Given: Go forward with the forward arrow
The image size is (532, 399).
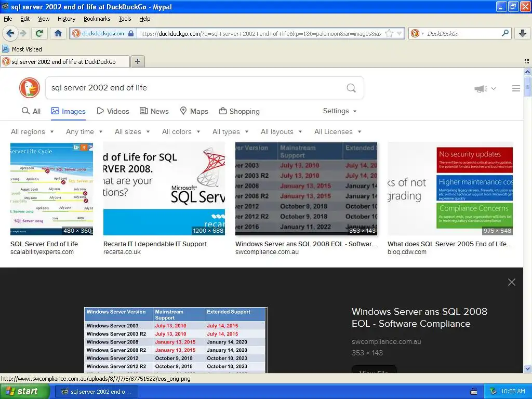Looking at the screenshot, I should tap(23, 33).
